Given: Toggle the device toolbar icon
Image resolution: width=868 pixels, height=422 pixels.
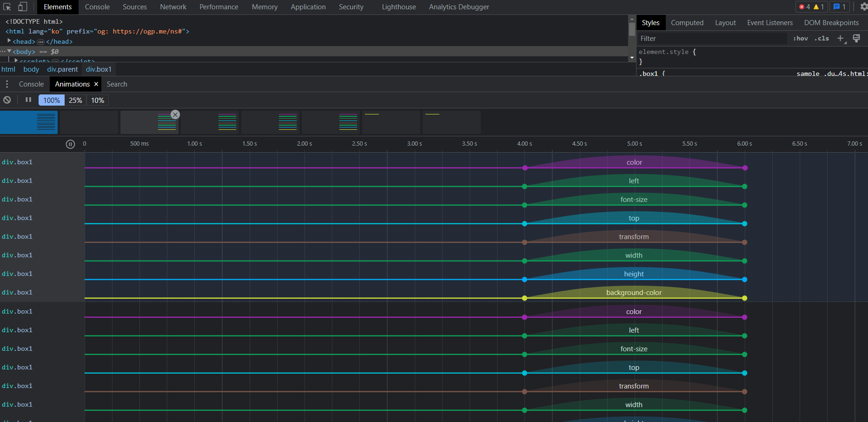Looking at the screenshot, I should coord(22,7).
